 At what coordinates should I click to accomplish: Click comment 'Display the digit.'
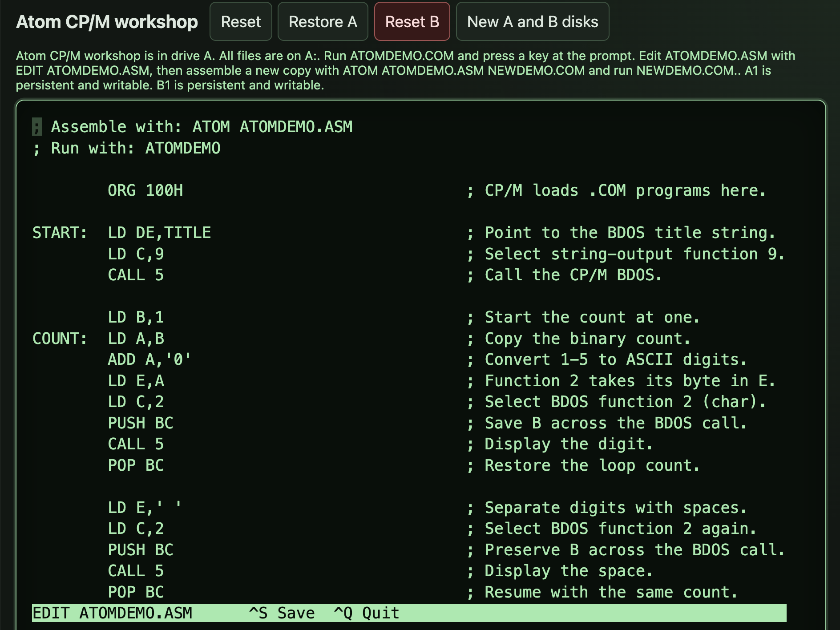pyautogui.click(x=569, y=444)
